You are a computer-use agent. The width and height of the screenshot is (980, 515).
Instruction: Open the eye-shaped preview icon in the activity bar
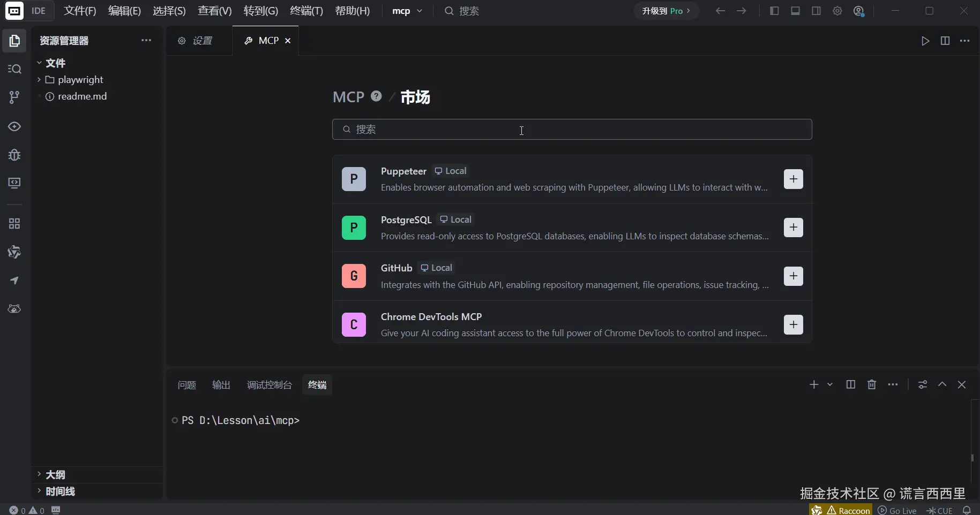click(x=14, y=126)
